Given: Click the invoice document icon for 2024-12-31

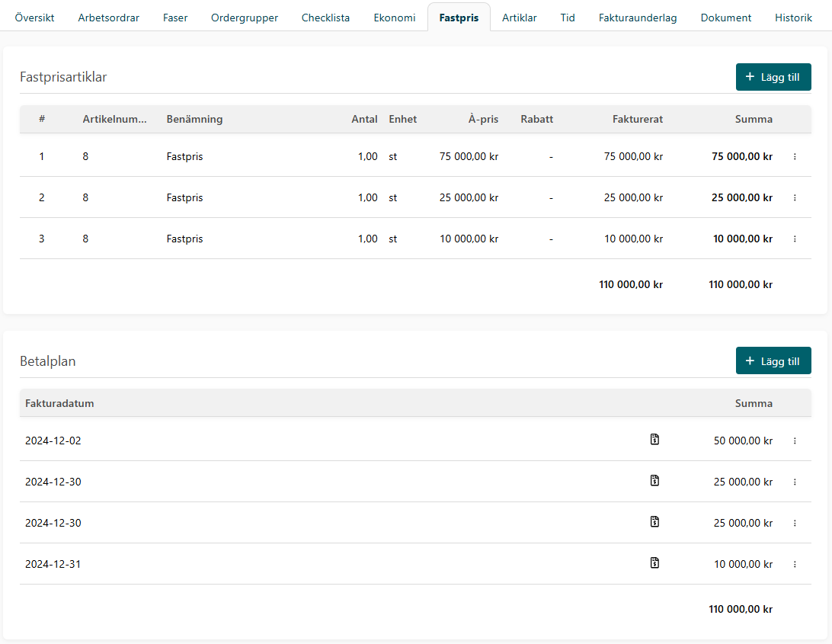Looking at the screenshot, I should click(654, 562).
